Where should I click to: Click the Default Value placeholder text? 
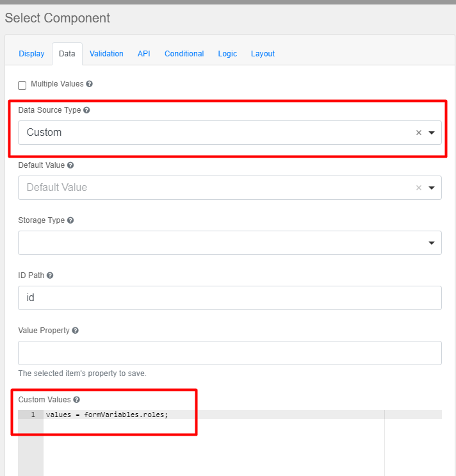click(x=57, y=188)
